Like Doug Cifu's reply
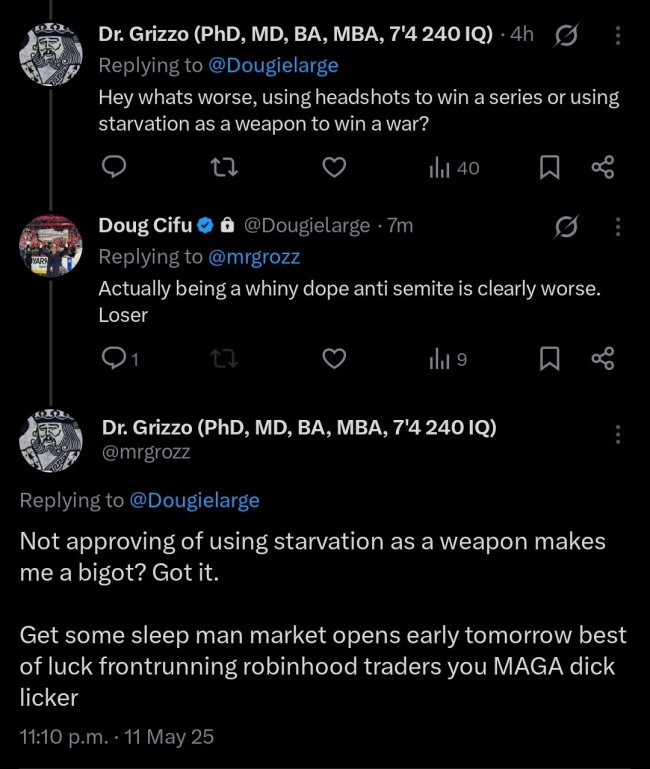The width and height of the screenshot is (650, 769). pyautogui.click(x=336, y=359)
